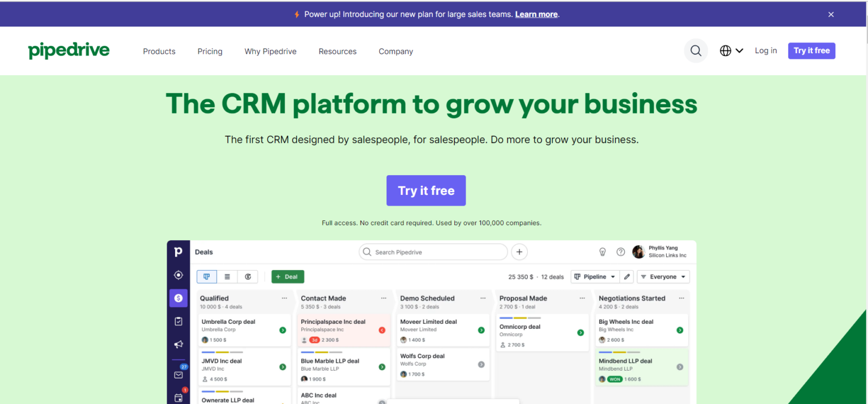Click the purple Try it free button

click(x=426, y=190)
